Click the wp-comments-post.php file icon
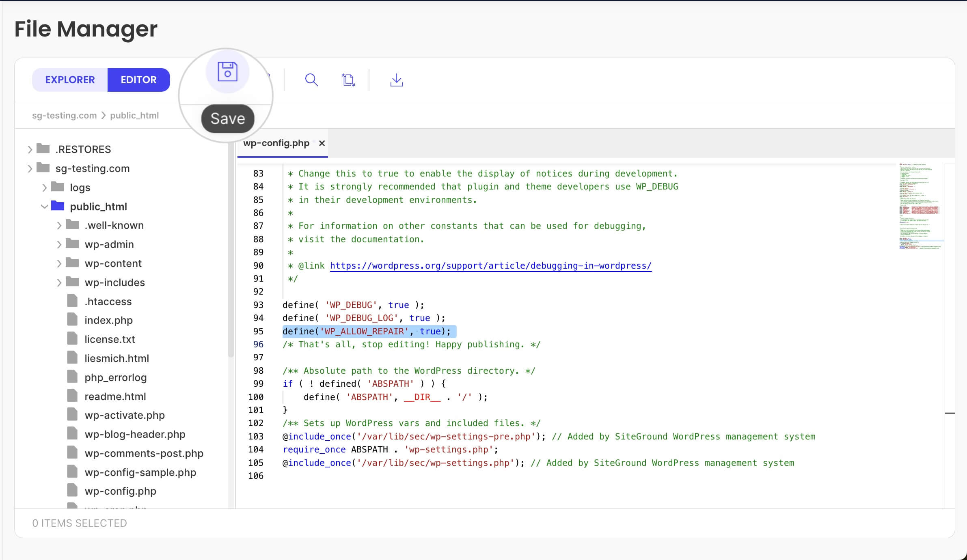 coord(72,452)
